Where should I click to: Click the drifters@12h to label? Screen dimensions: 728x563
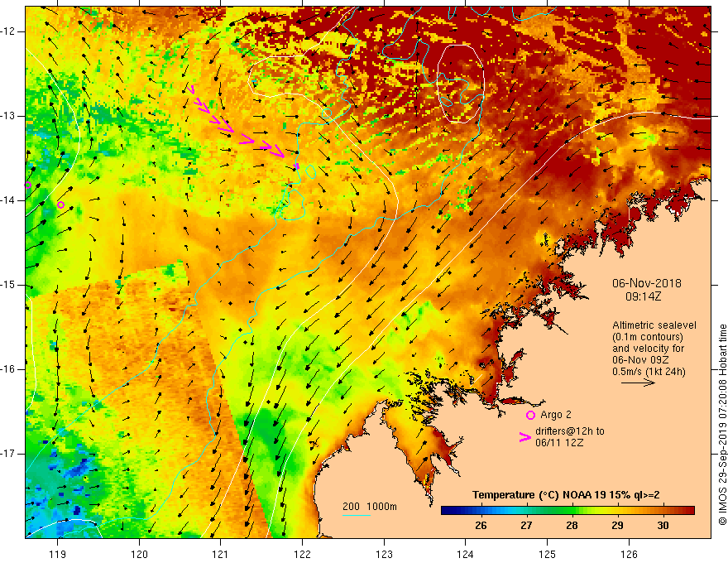coord(570,431)
